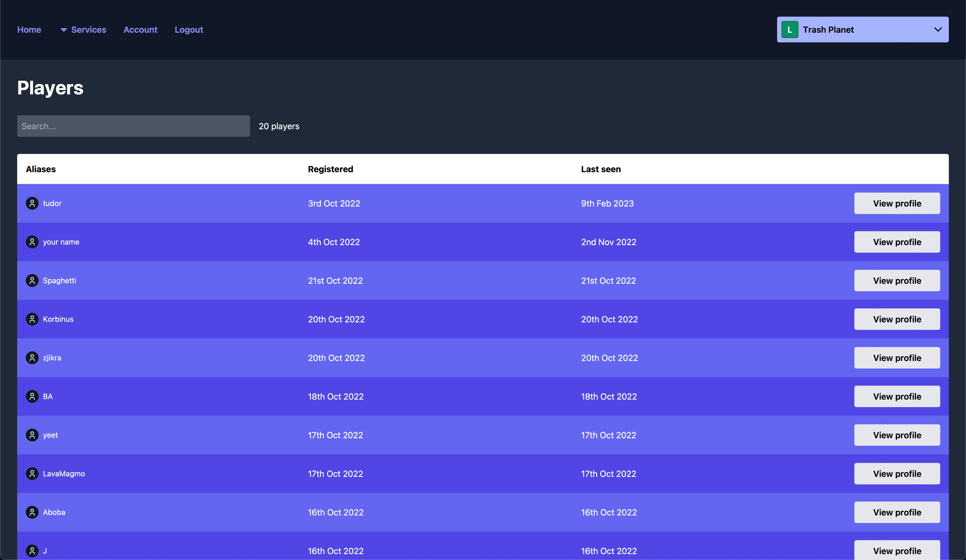Open zjikra's profile page

(897, 357)
